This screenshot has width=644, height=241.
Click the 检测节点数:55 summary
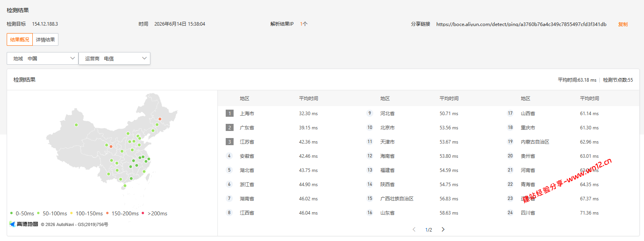pyautogui.click(x=618, y=80)
